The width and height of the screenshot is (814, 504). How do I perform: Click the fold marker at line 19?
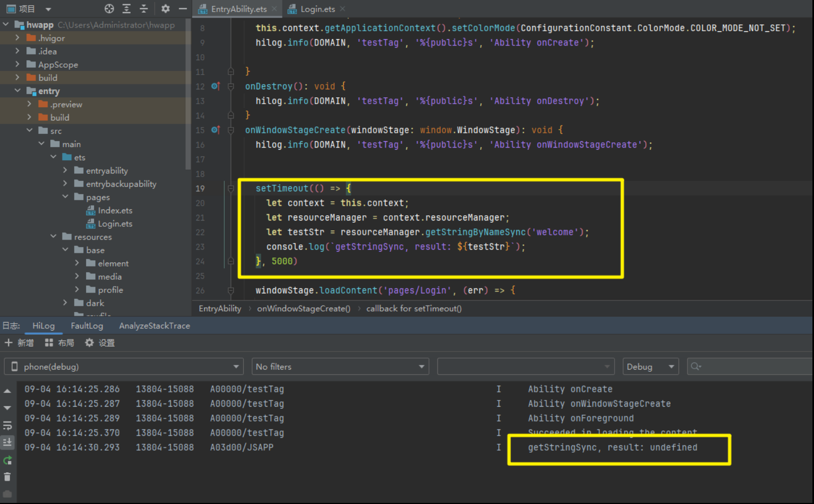click(x=231, y=188)
